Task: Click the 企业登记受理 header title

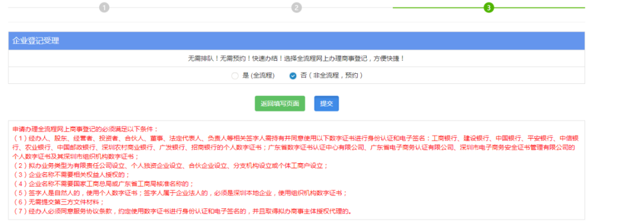Action: [36, 41]
